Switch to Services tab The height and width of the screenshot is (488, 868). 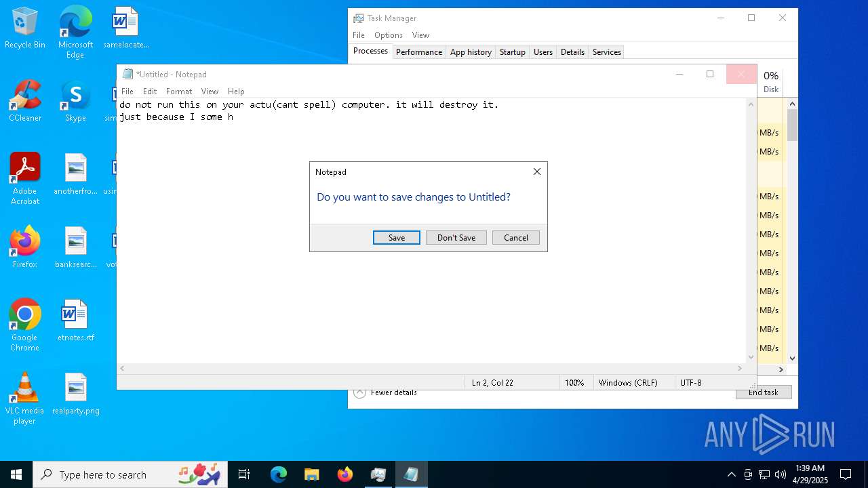(x=607, y=52)
